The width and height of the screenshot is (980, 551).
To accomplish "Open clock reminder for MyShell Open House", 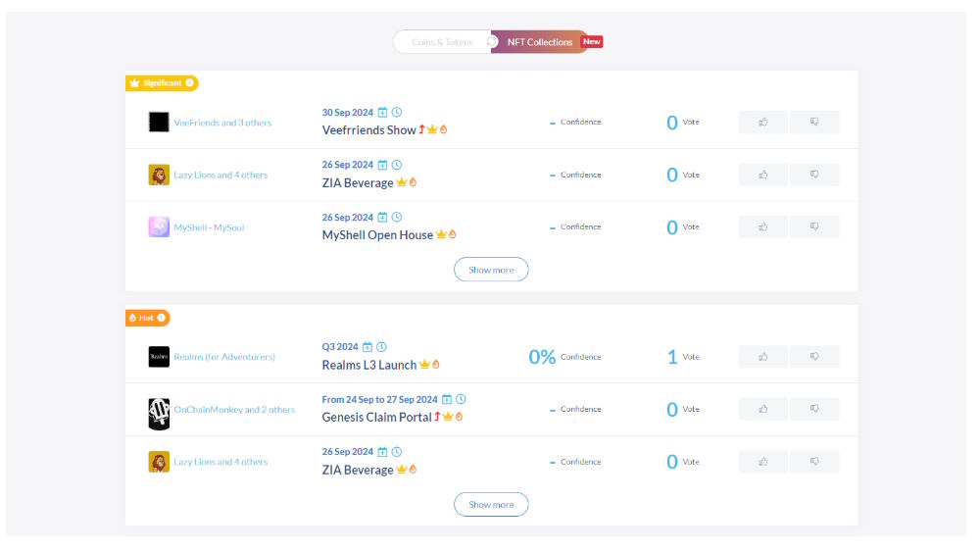I will [397, 217].
